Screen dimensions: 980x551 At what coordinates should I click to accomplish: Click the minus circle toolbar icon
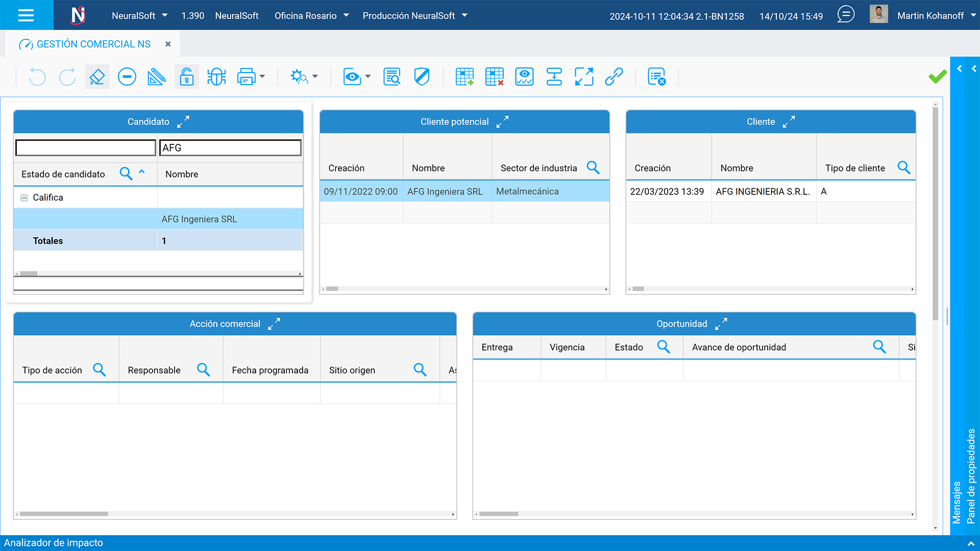127,77
